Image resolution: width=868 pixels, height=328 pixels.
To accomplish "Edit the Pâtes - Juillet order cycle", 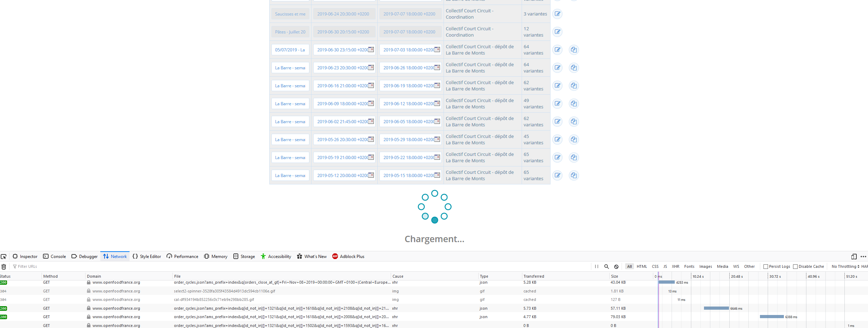I will pos(557,32).
